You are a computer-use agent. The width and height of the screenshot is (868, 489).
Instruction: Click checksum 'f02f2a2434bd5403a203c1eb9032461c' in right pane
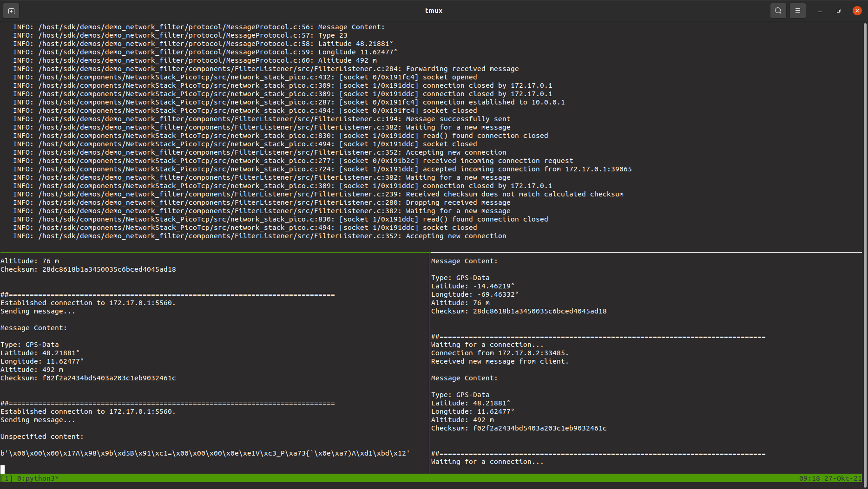540,428
